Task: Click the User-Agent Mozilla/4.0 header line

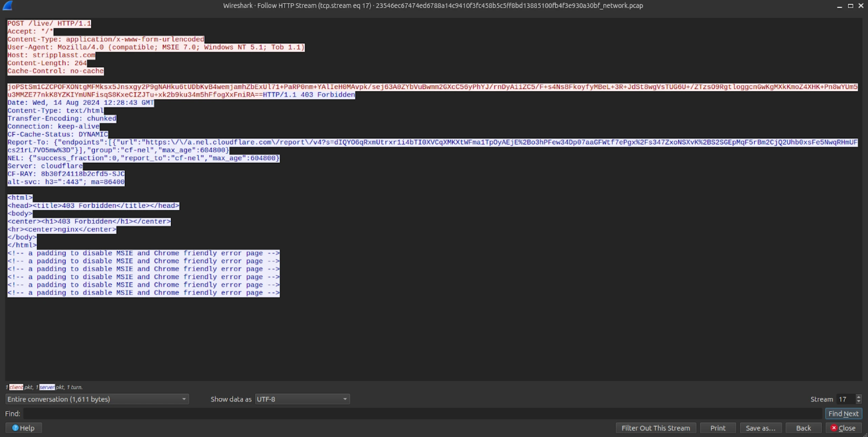Action: pos(156,47)
